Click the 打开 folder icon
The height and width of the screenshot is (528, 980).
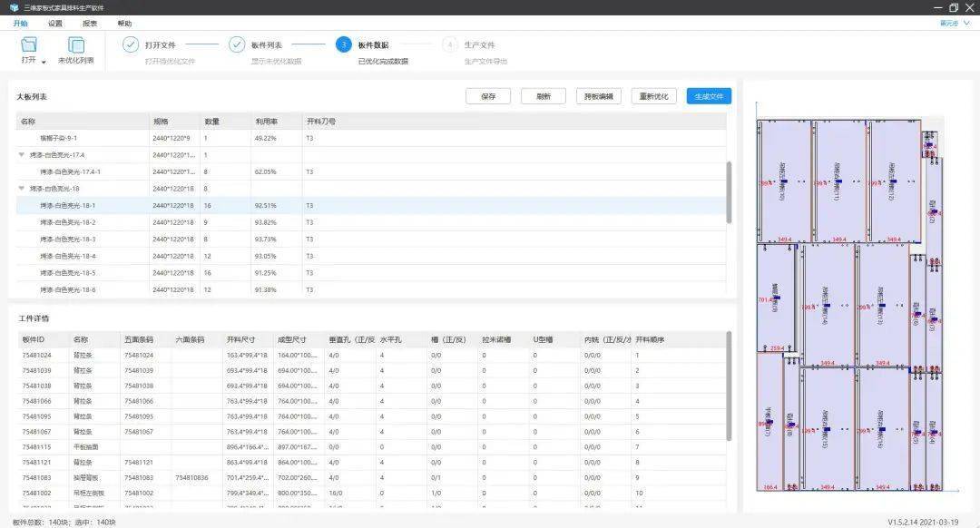point(29,44)
